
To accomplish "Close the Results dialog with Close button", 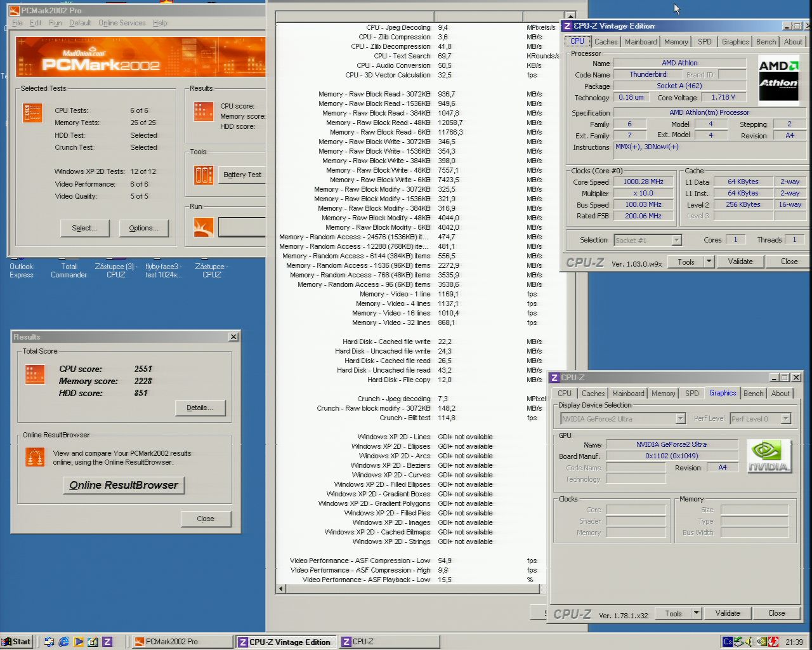I will point(206,519).
